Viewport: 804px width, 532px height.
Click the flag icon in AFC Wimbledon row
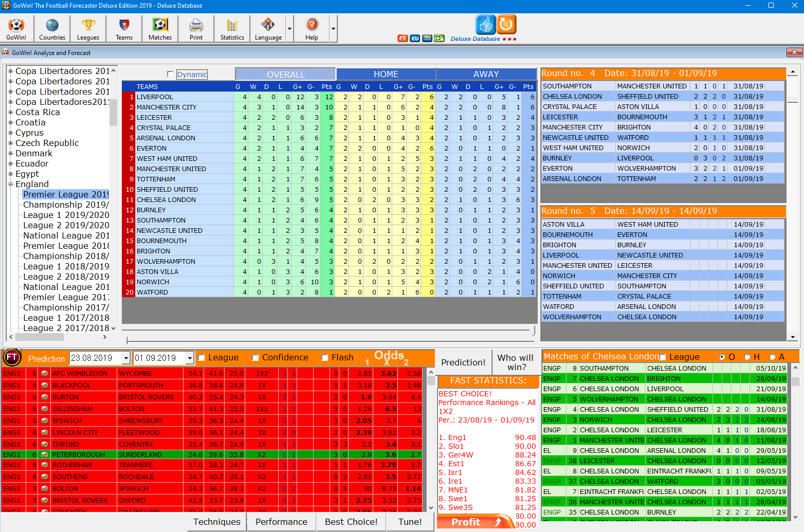pos(45,374)
